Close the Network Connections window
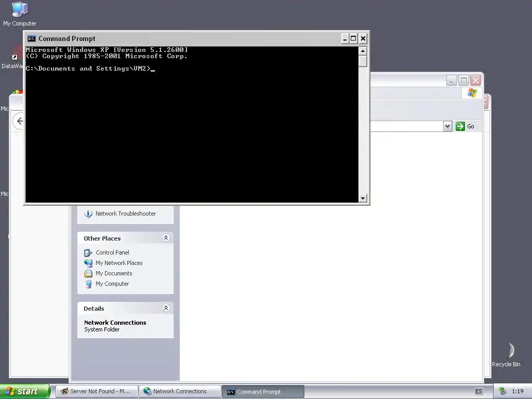The height and width of the screenshot is (399, 532). 476,81
